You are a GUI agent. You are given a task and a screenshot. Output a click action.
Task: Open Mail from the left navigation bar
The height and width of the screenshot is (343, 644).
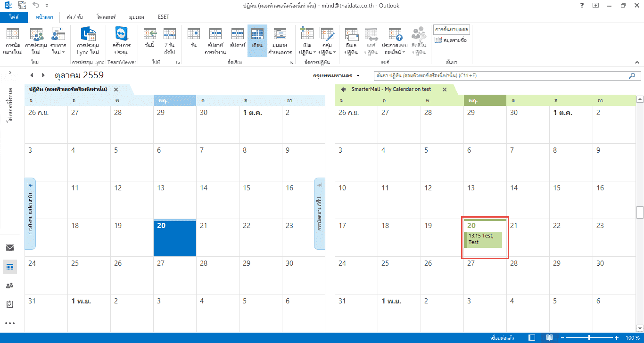10,248
